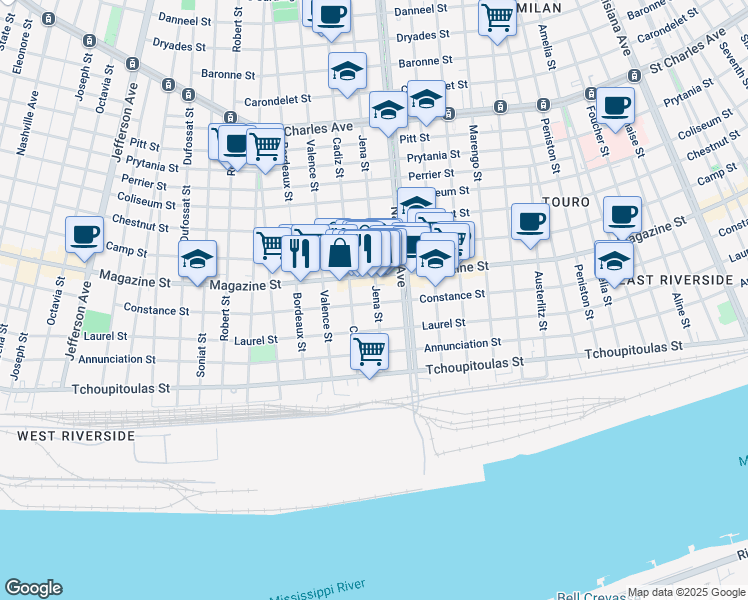Click the Soniat St street label
Image resolution: width=748 pixels, height=600 pixels.
[201, 355]
